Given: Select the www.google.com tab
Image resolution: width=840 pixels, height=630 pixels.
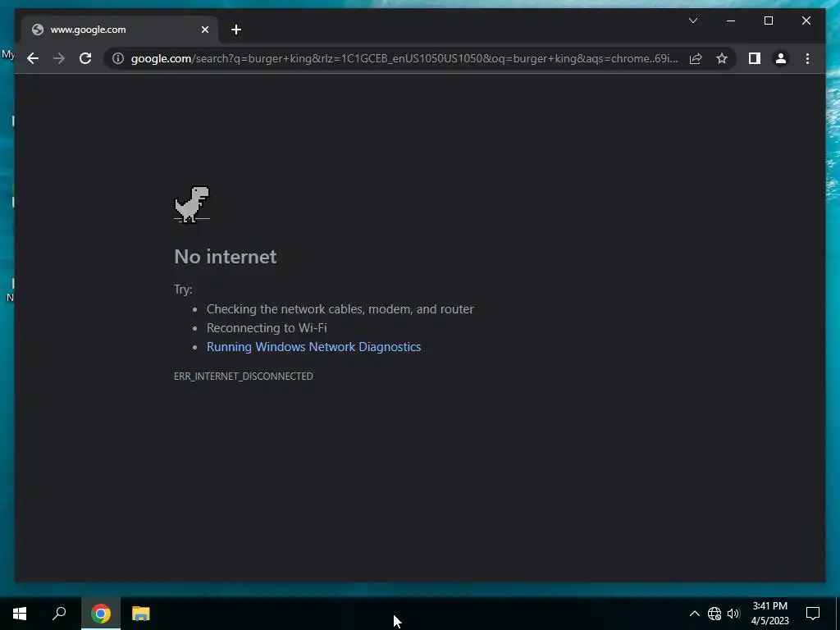Looking at the screenshot, I should [120, 30].
